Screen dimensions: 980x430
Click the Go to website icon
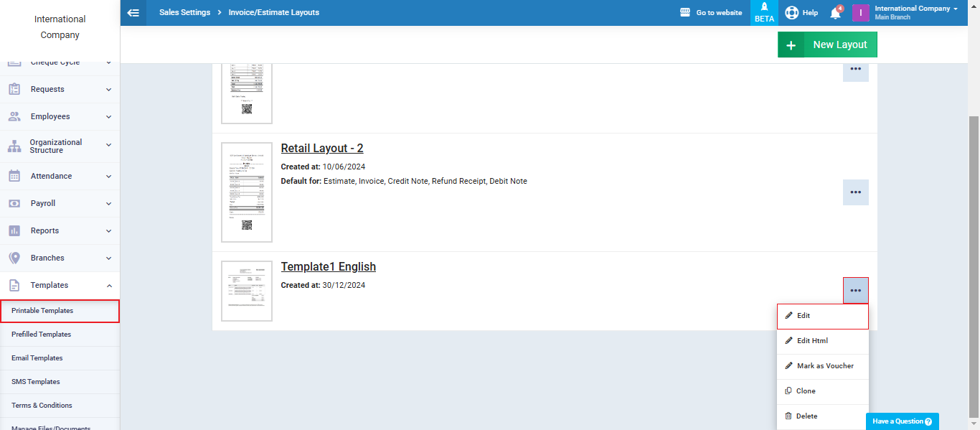(684, 12)
